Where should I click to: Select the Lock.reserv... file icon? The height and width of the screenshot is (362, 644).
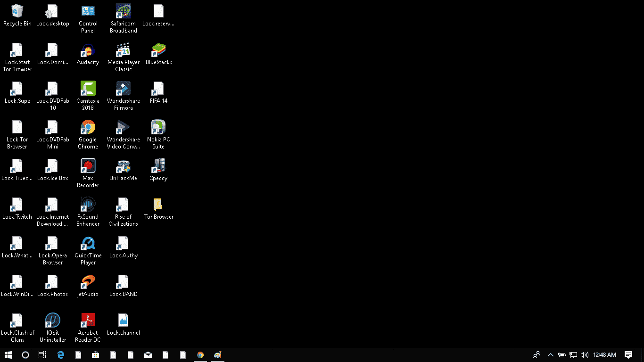[x=158, y=15]
